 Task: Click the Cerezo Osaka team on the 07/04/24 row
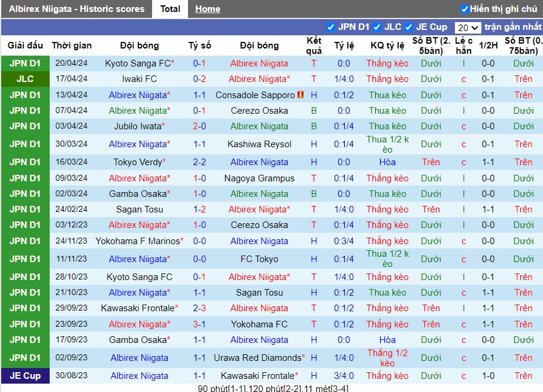click(x=259, y=111)
